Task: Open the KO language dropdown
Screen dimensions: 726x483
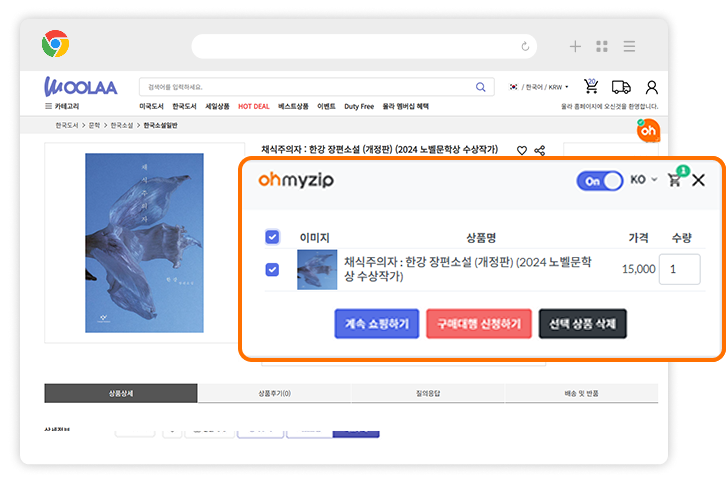Action: point(644,180)
